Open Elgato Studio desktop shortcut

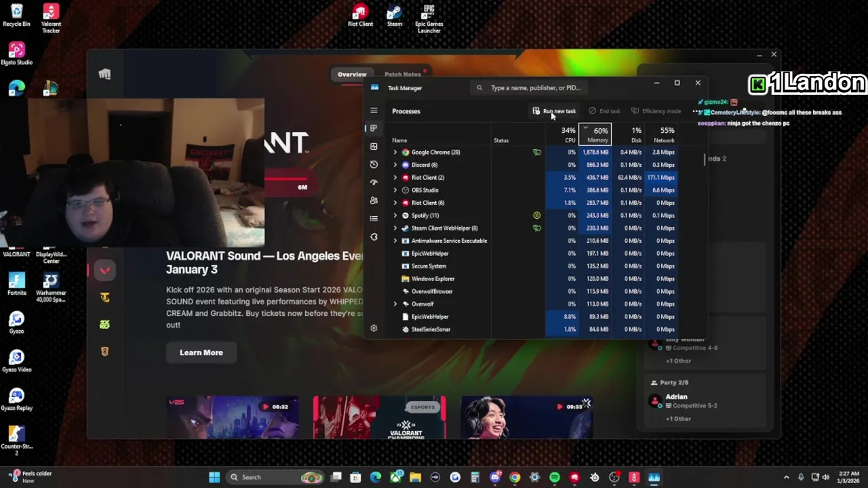16,54
